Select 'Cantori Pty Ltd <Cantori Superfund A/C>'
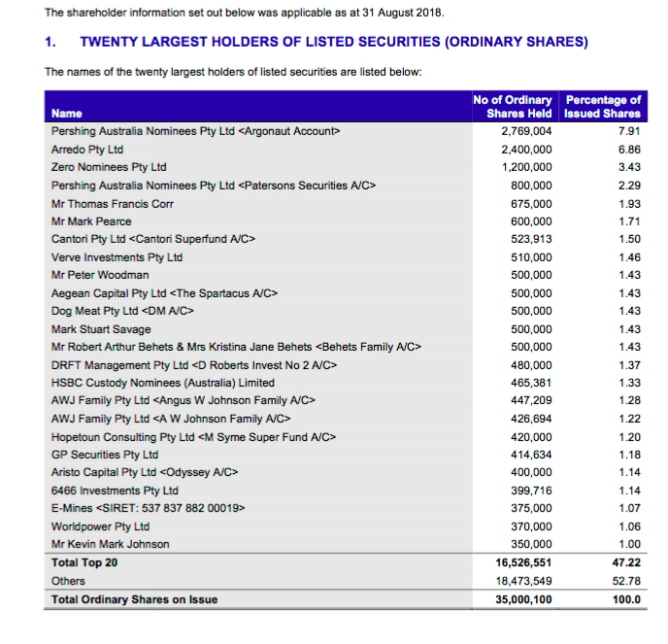668x644 pixels. click(153, 239)
